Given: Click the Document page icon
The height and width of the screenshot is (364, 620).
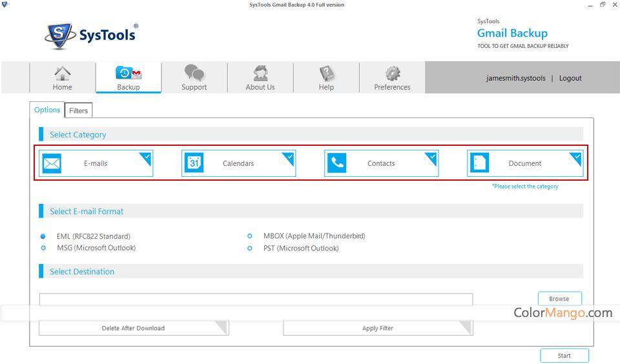Looking at the screenshot, I should point(480,163).
